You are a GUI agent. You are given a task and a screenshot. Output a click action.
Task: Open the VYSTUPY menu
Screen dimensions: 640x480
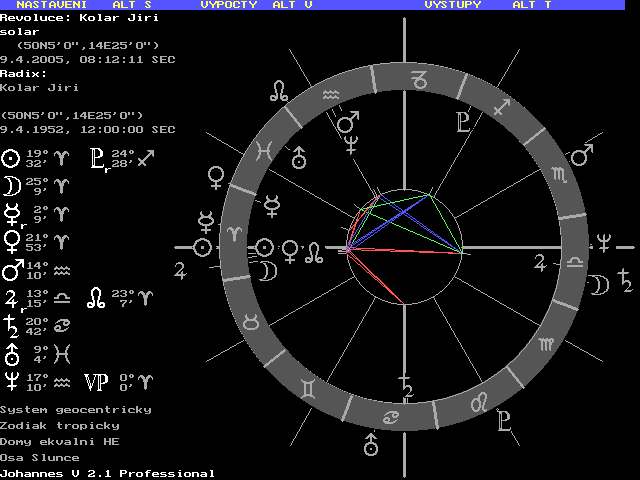453,5
